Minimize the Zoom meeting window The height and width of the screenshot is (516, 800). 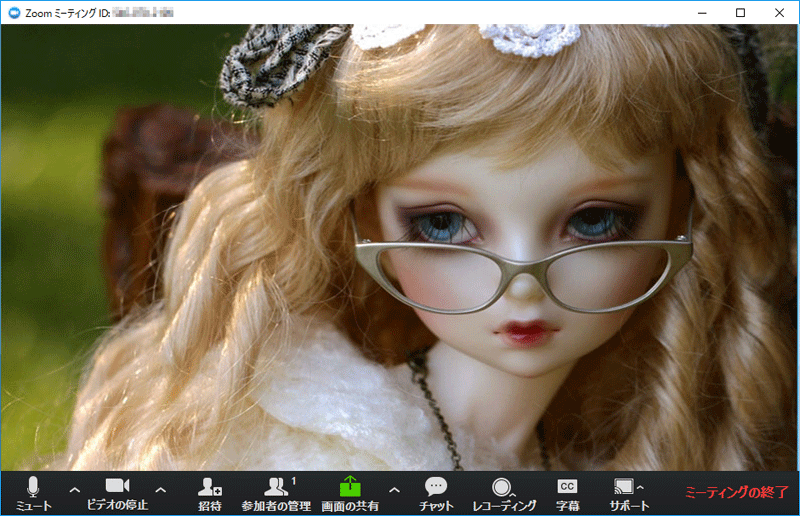[697, 12]
